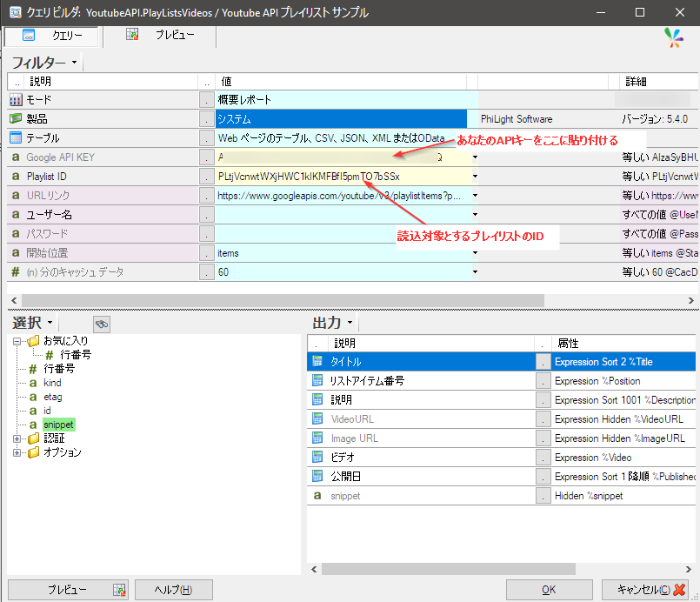Image resolution: width=700 pixels, height=602 pixels.
Task: Switch to the プレビュー tab
Action: 160,36
